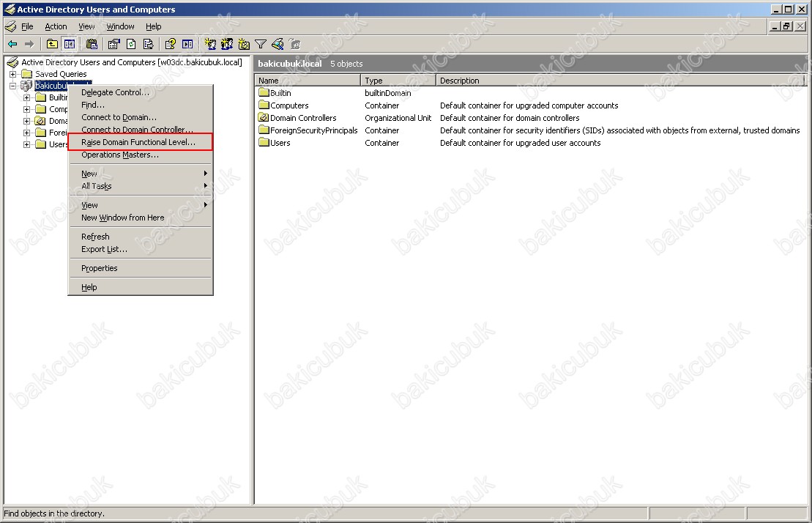Click the Add to group toolbar icon

pos(294,45)
